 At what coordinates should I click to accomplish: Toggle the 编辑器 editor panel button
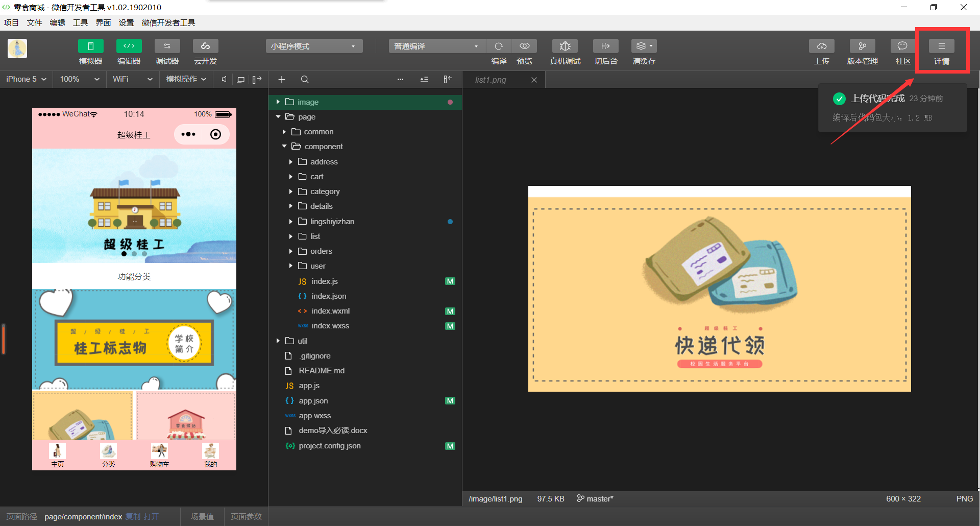[x=129, y=46]
